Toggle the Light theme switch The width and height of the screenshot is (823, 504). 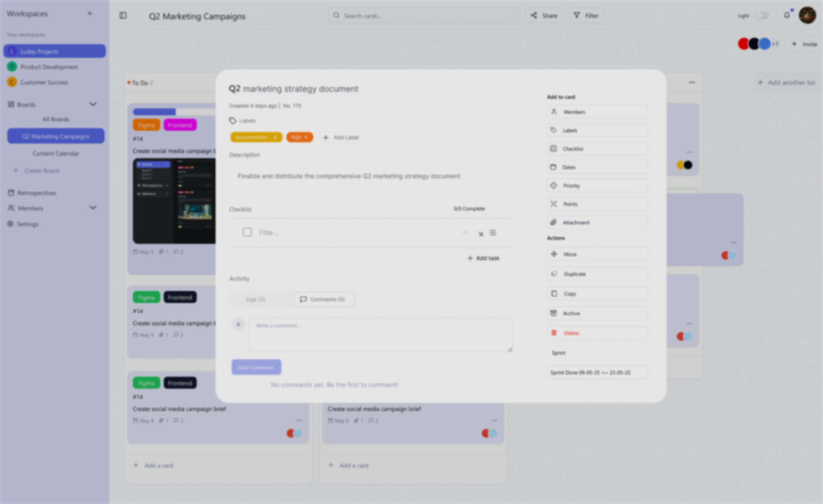762,15
